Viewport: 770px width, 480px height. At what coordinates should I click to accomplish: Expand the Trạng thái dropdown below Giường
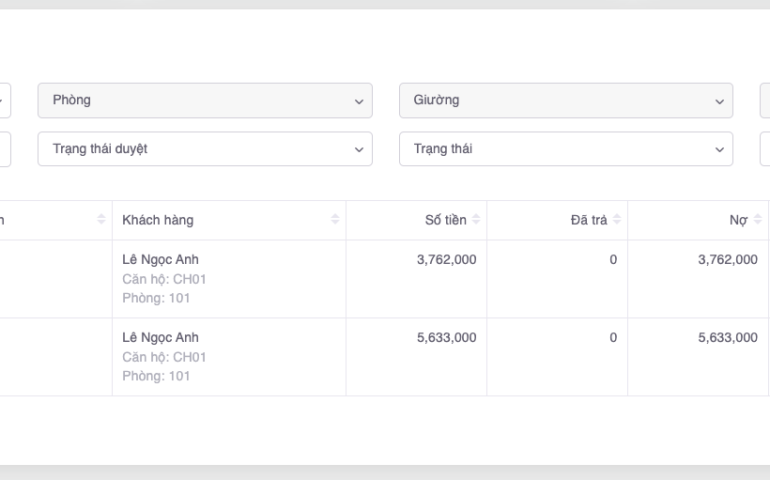tap(565, 149)
